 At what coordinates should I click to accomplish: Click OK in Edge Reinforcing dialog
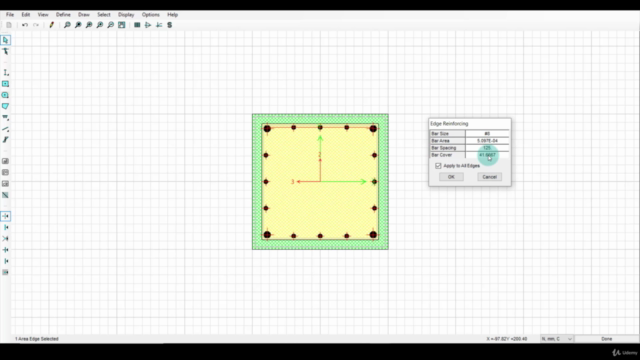point(451,177)
